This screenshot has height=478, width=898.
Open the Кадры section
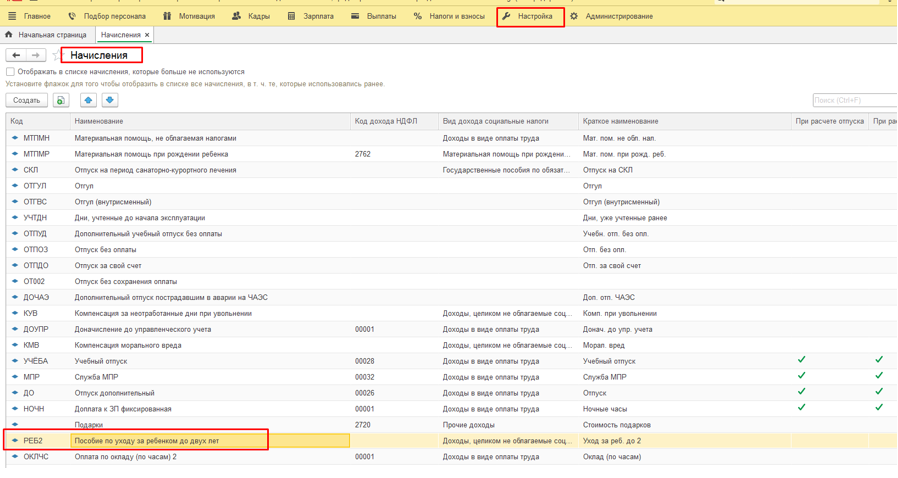[251, 16]
